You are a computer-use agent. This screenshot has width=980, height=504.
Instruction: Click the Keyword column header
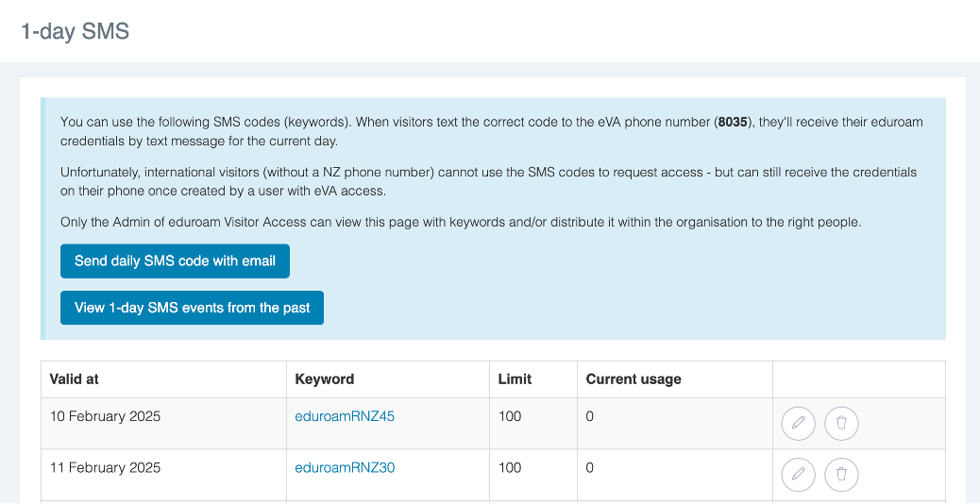(x=325, y=378)
